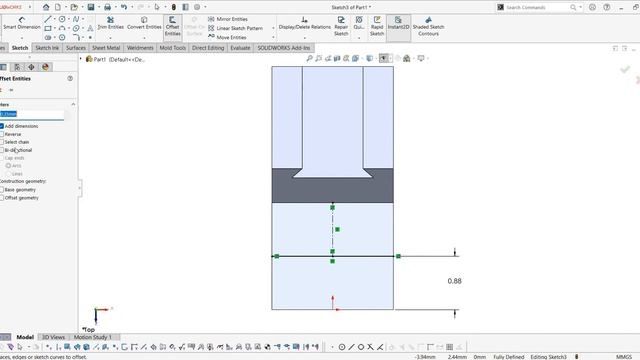Activate the Trim Entities tool
Screen dimensions: 640x360
tap(111, 23)
